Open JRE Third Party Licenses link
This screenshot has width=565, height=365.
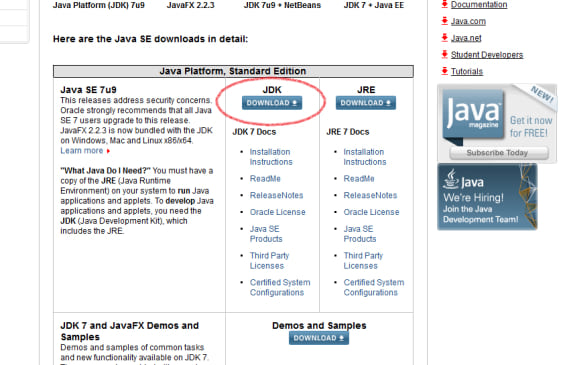(363, 261)
